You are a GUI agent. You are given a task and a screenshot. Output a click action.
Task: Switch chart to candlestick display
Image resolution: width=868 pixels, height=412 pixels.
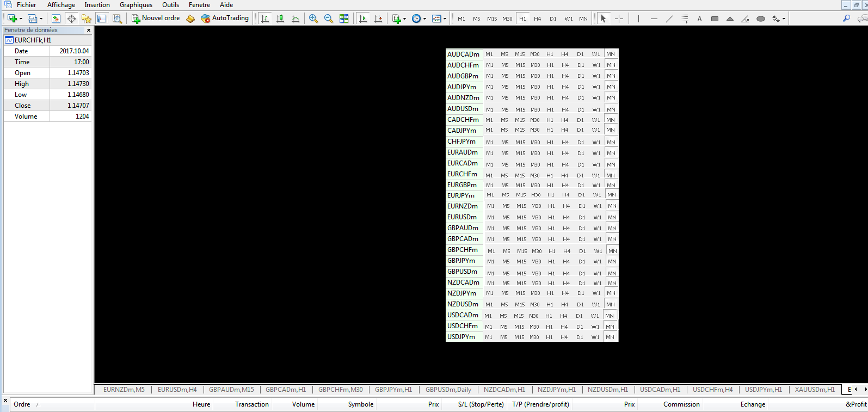pyautogui.click(x=280, y=19)
